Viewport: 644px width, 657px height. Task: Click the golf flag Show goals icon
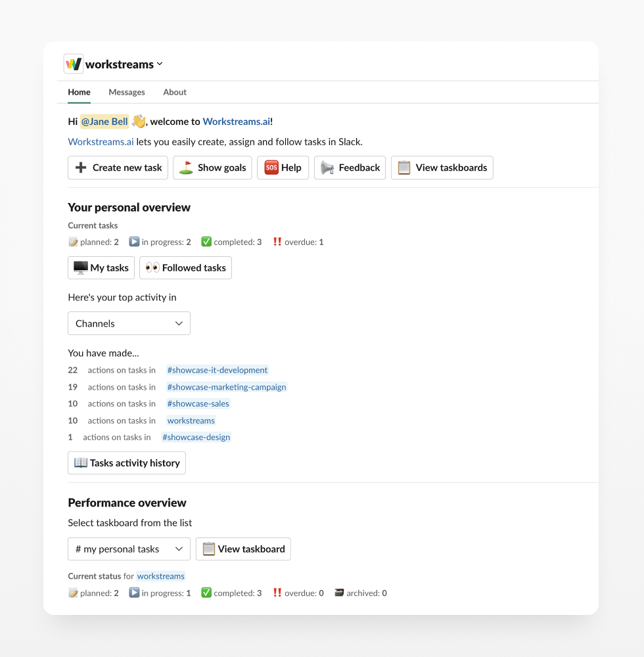(186, 168)
